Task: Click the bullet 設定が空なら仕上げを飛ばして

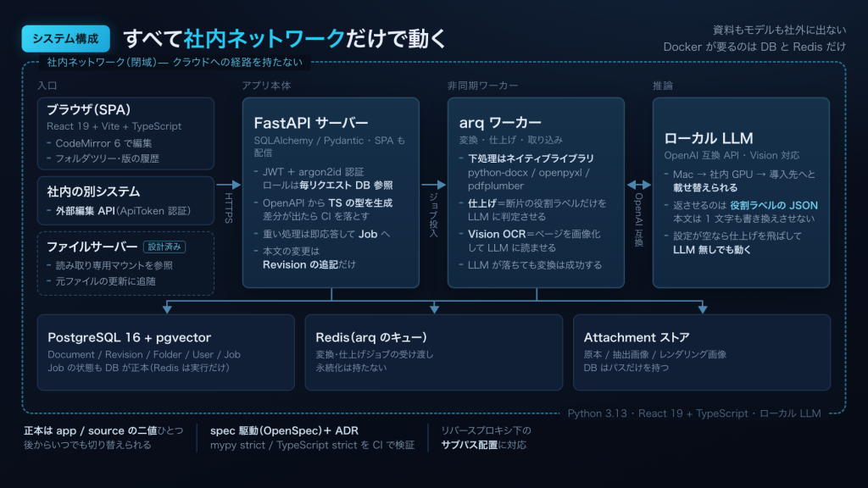Action: click(x=737, y=236)
